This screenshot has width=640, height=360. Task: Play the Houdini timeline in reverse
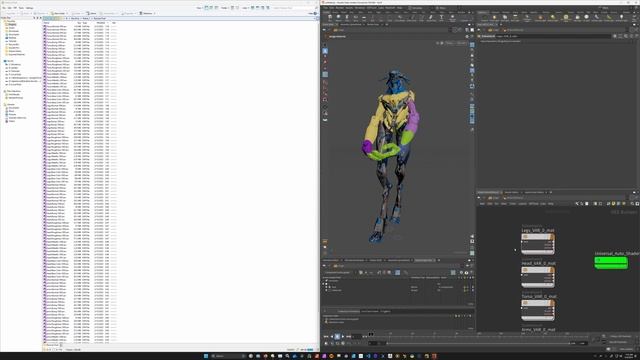[x=332, y=336]
